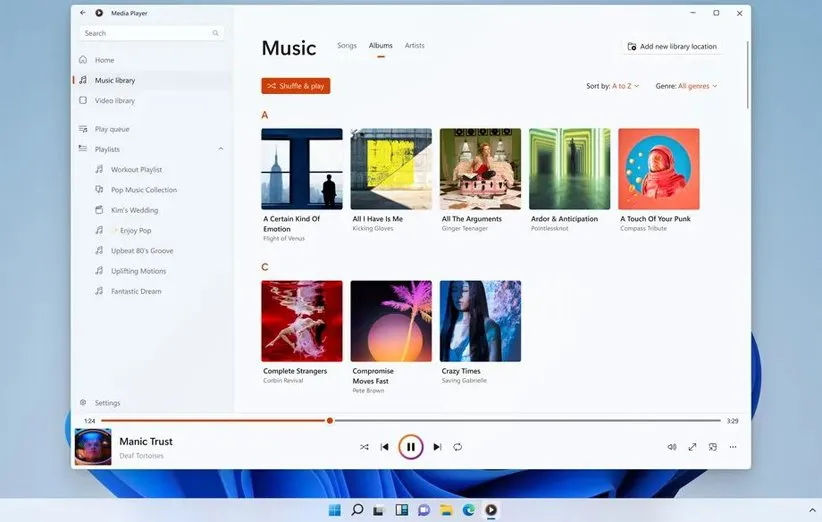Open the volume control
Screen dimensions: 822x522
tap(672, 447)
